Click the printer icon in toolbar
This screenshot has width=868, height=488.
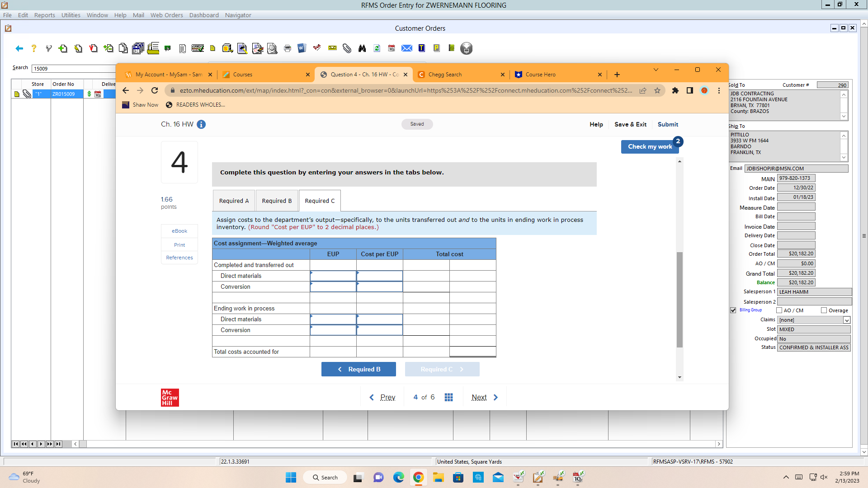pos(288,48)
